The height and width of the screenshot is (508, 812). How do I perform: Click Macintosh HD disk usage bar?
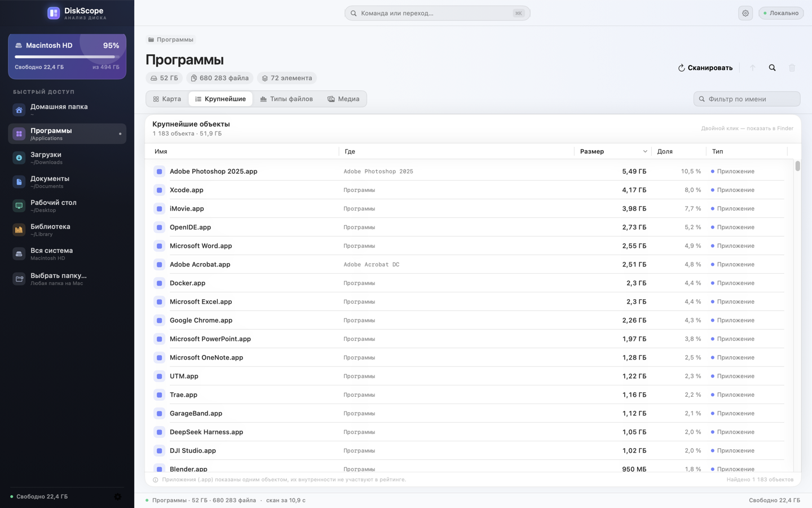coord(67,56)
